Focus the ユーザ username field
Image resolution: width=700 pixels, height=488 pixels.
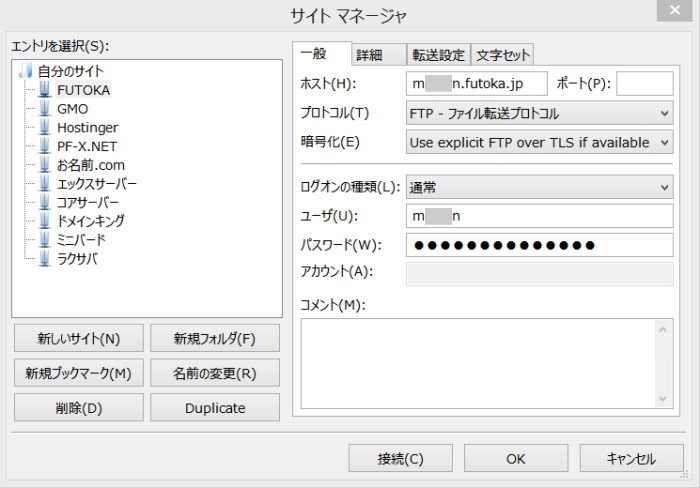tap(539, 216)
